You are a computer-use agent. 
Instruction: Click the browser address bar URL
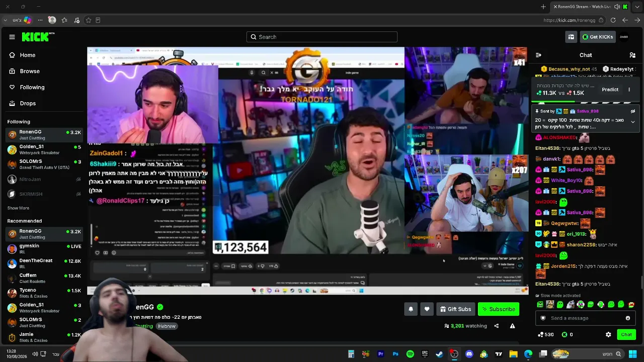click(569, 21)
